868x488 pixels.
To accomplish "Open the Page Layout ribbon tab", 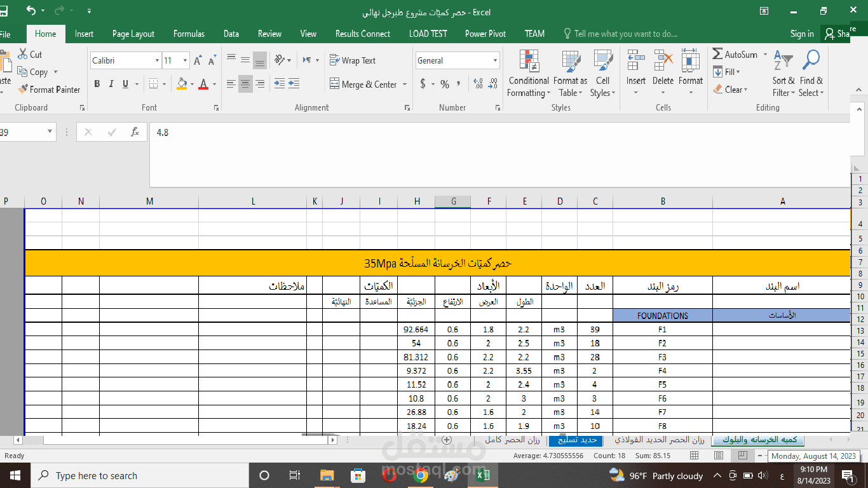I will 133,34.
